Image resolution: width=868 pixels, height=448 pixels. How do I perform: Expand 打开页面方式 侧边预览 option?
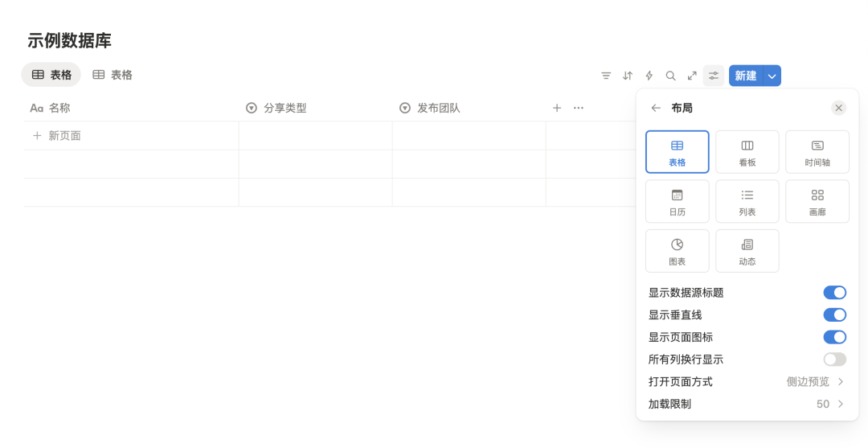pos(815,382)
